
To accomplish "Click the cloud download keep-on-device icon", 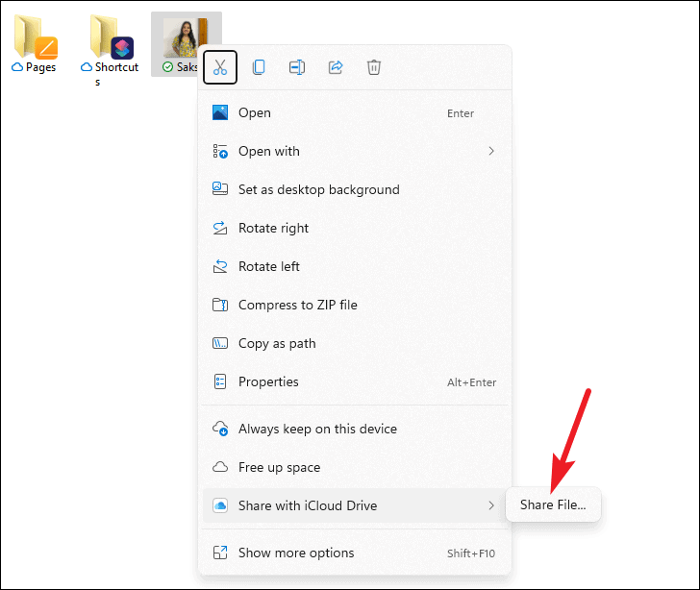I will pos(220,429).
